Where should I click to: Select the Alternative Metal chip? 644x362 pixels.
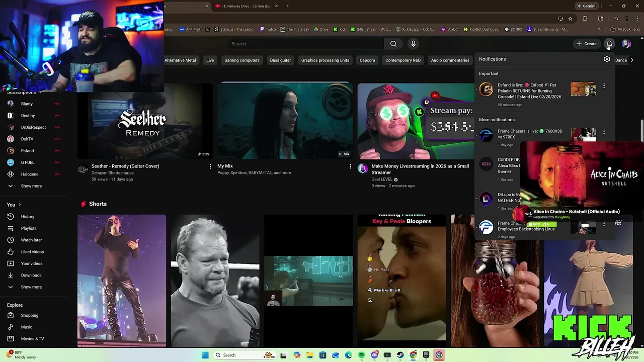tap(180, 60)
